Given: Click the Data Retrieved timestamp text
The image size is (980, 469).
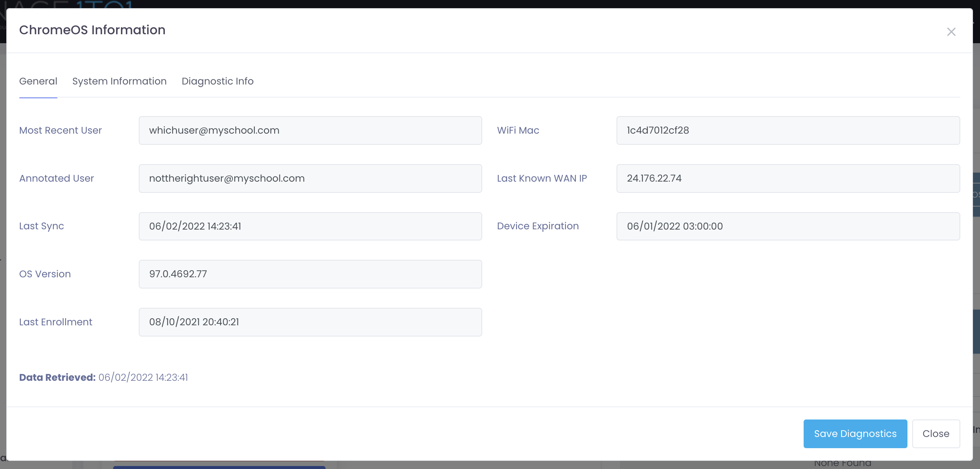Looking at the screenshot, I should [143, 377].
